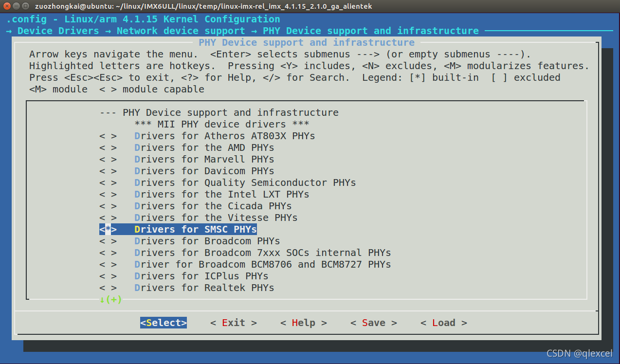Click '*** MII PHY device drivers ***' header
The height and width of the screenshot is (364, 620).
pos(222,124)
